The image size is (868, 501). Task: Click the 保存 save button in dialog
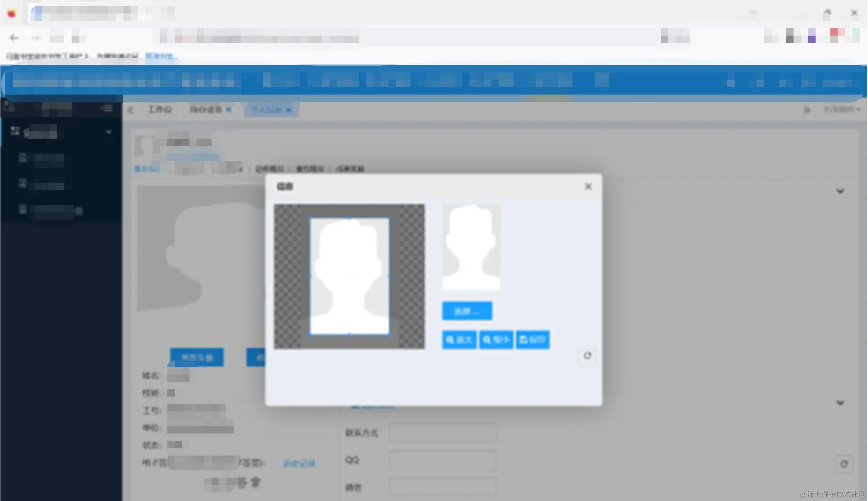coord(532,340)
